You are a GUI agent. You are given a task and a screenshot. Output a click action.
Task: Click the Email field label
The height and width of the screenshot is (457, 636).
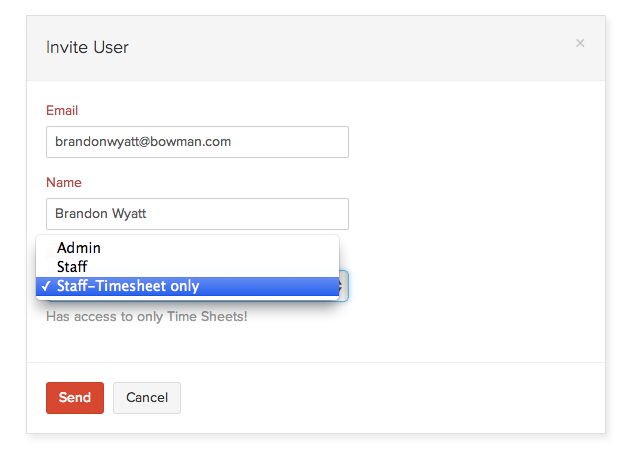(x=62, y=110)
